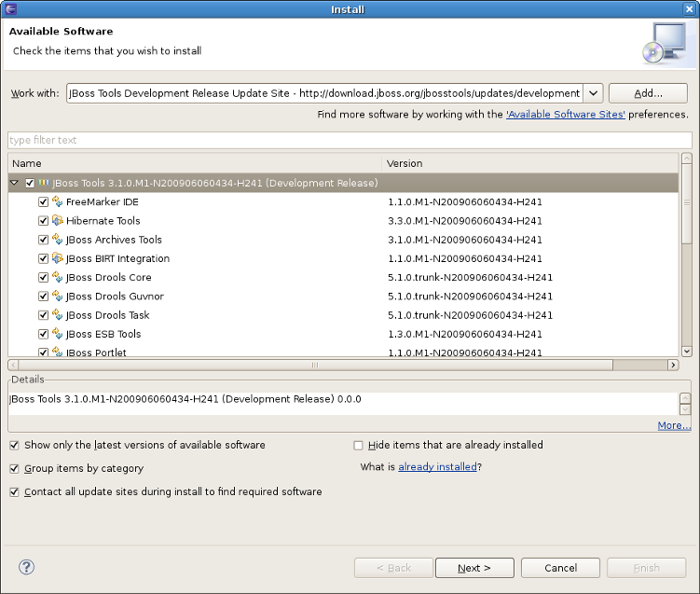
Task: Click the software list vertical scrollbar thumb
Action: (687, 203)
